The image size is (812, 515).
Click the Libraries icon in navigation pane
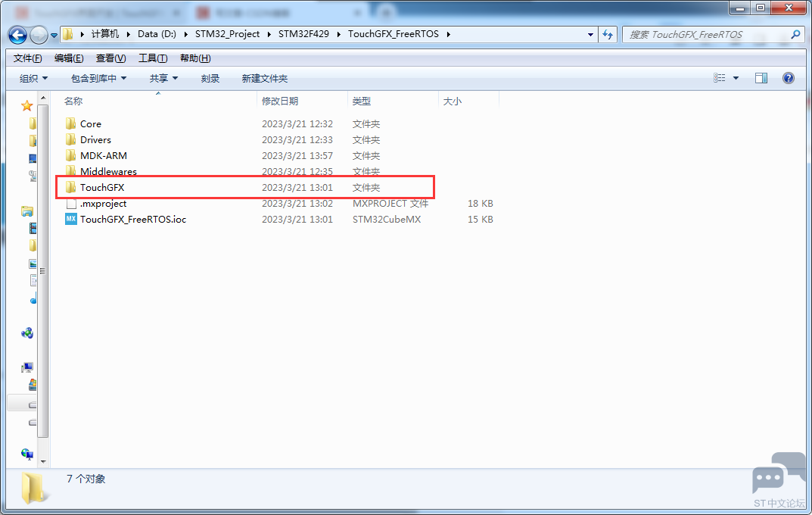(27, 211)
